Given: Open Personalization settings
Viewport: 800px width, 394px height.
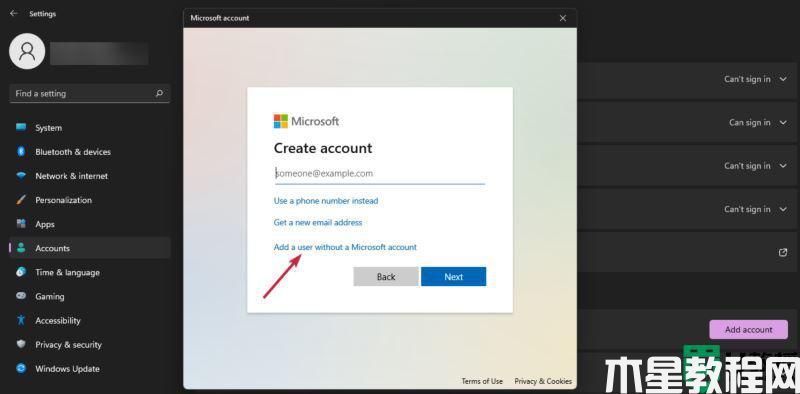Looking at the screenshot, I should [x=90, y=200].
